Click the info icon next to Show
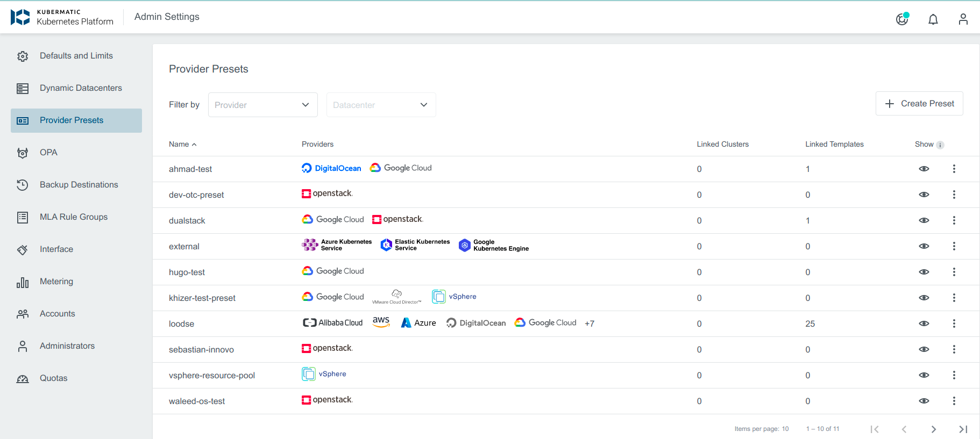980x439 pixels. click(940, 145)
